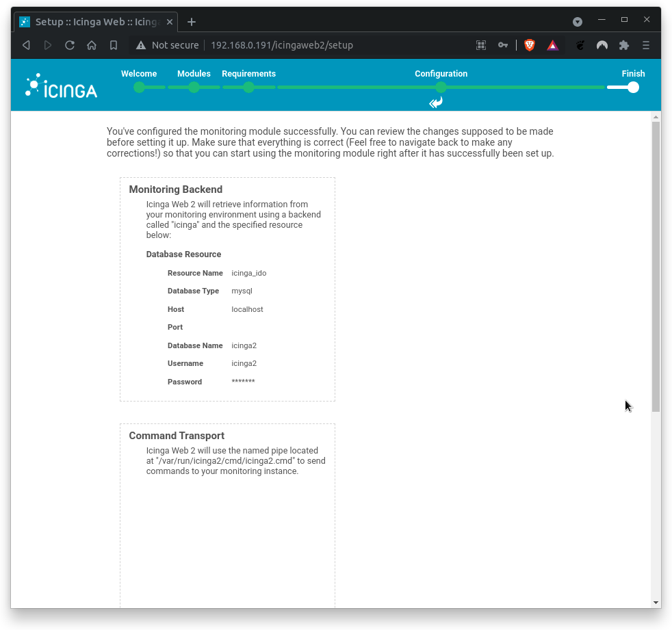Open the Brave Shields icon
The image size is (672, 630).
pyautogui.click(x=529, y=44)
